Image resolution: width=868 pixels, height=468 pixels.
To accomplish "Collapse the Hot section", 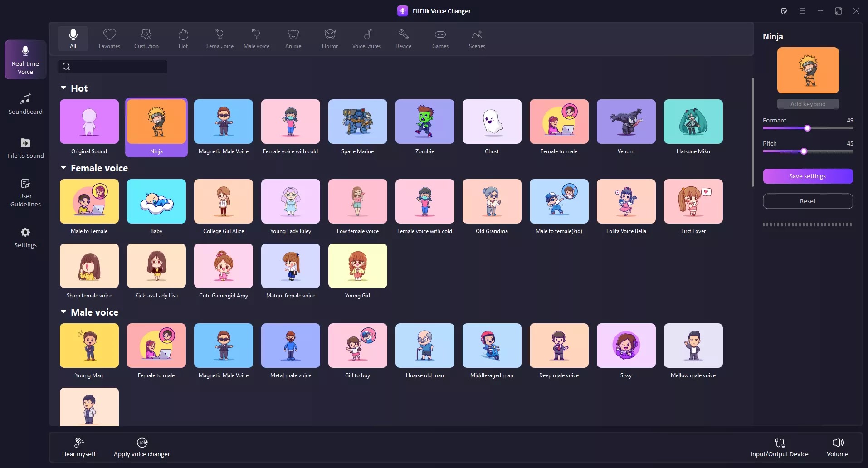I will (63, 88).
